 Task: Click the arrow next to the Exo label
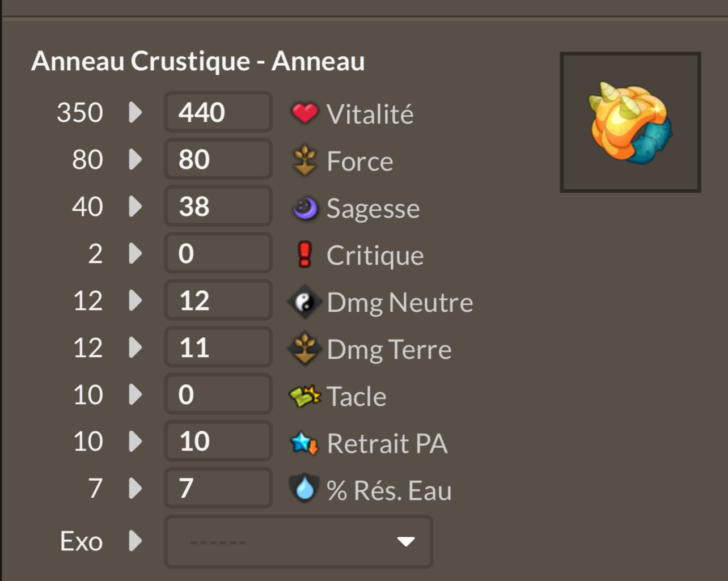pos(135,541)
